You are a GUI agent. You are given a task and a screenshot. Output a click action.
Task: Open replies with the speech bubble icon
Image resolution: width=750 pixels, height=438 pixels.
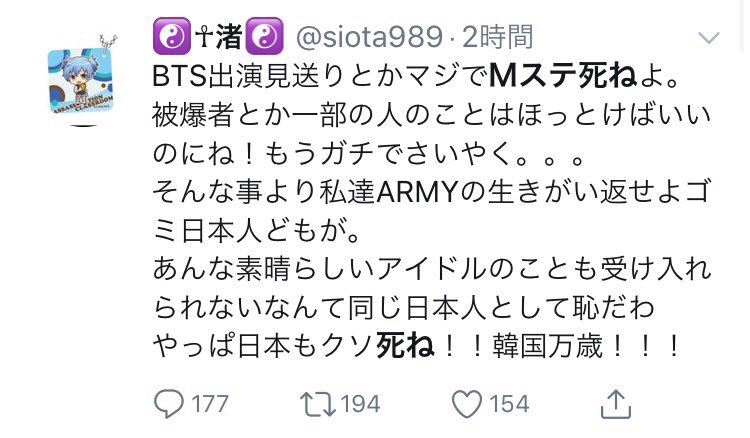pyautogui.click(x=168, y=405)
